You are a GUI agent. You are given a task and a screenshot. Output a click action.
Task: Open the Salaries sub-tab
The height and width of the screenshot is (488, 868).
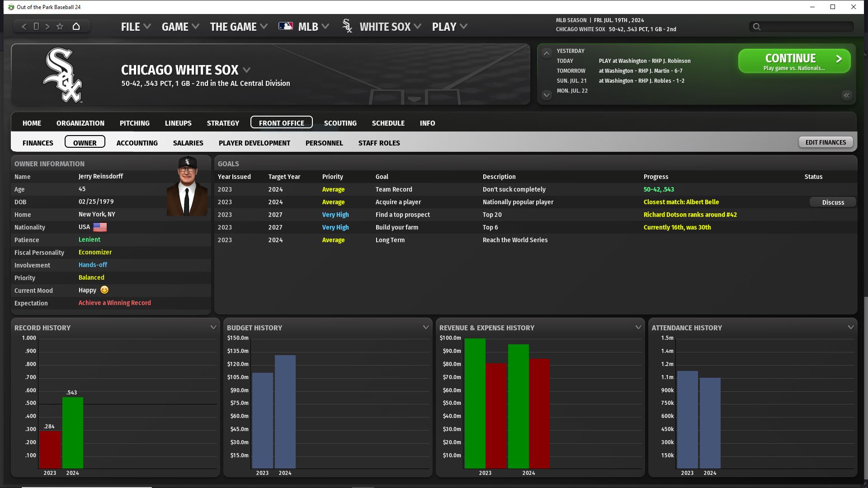188,143
